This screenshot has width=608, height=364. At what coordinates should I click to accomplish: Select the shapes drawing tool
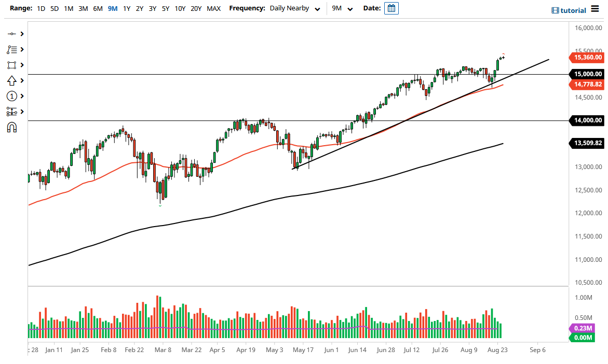click(x=11, y=65)
